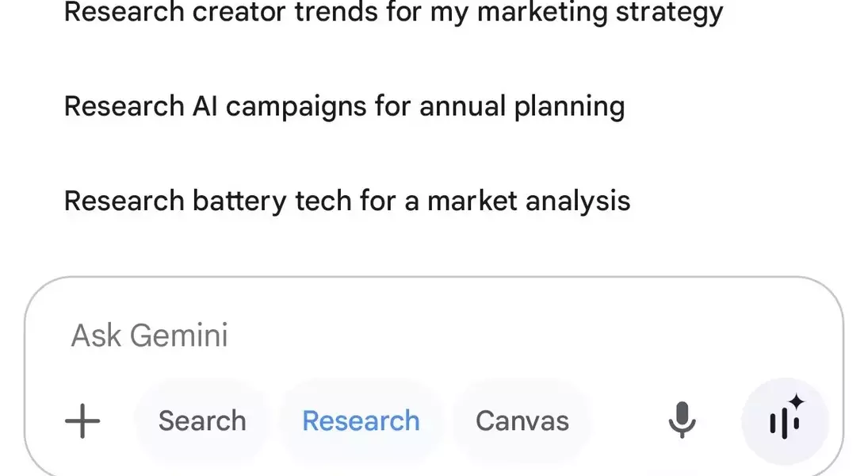Image resolution: width=868 pixels, height=476 pixels.
Task: Click the blue Research label
Action: point(361,420)
